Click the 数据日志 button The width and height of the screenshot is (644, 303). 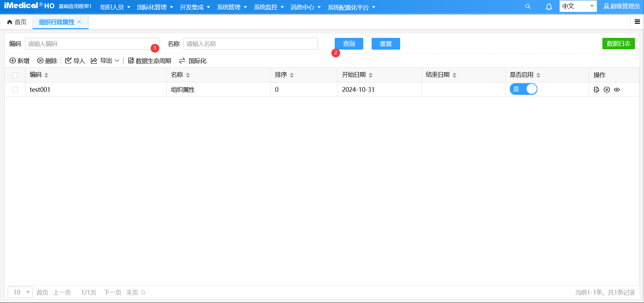tap(619, 44)
